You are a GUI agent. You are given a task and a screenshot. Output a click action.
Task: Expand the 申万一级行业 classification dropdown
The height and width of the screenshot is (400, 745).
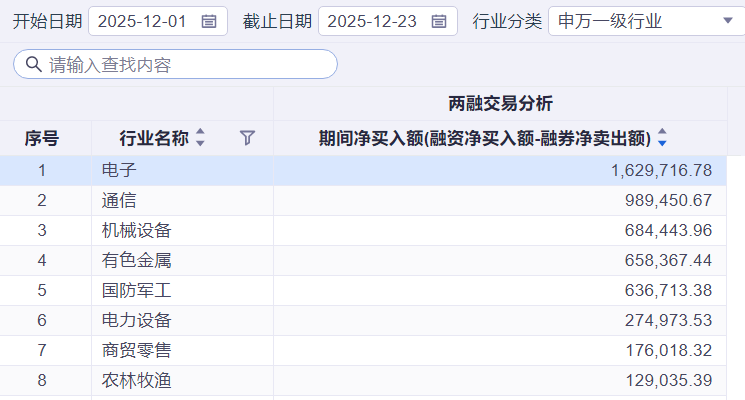(727, 21)
